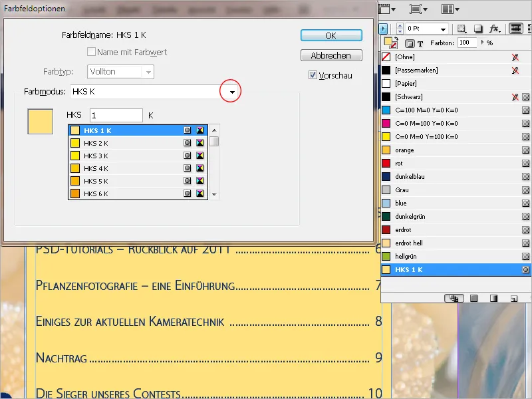Open the fx effects icon menu
Viewport: 532px width, 399px height.
click(495, 29)
